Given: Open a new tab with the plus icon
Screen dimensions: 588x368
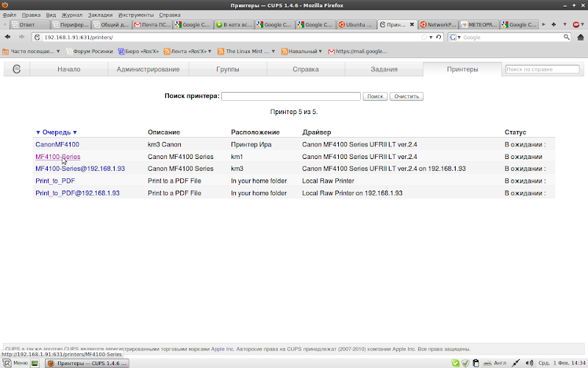Looking at the screenshot, I should tap(554, 24).
